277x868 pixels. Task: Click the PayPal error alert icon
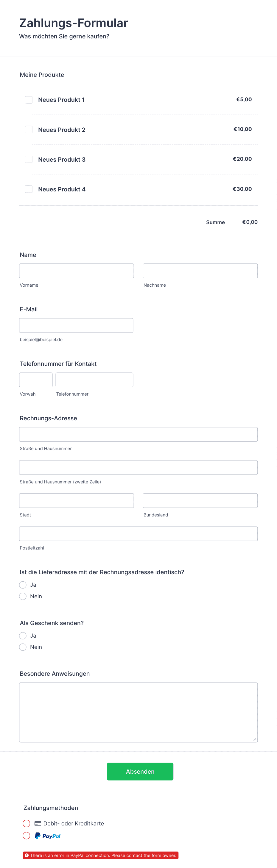(x=27, y=855)
